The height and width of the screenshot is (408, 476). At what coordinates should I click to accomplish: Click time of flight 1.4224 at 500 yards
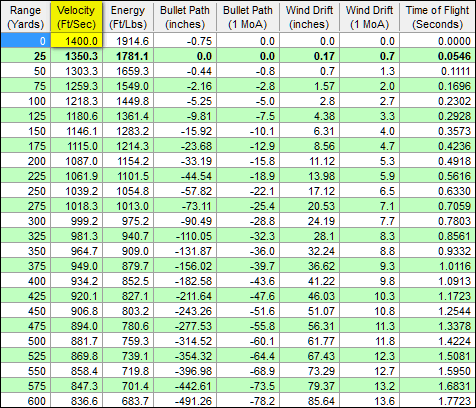(x=437, y=341)
